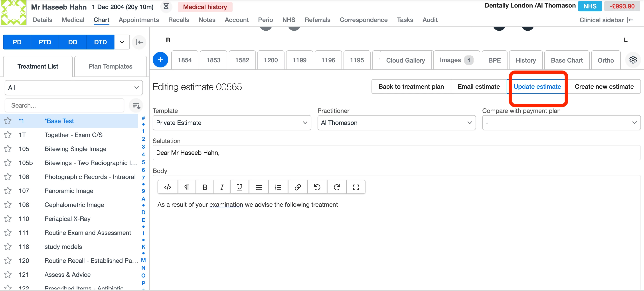644x291 pixels.
Task: Click the treatment Search field
Action: [x=65, y=105]
